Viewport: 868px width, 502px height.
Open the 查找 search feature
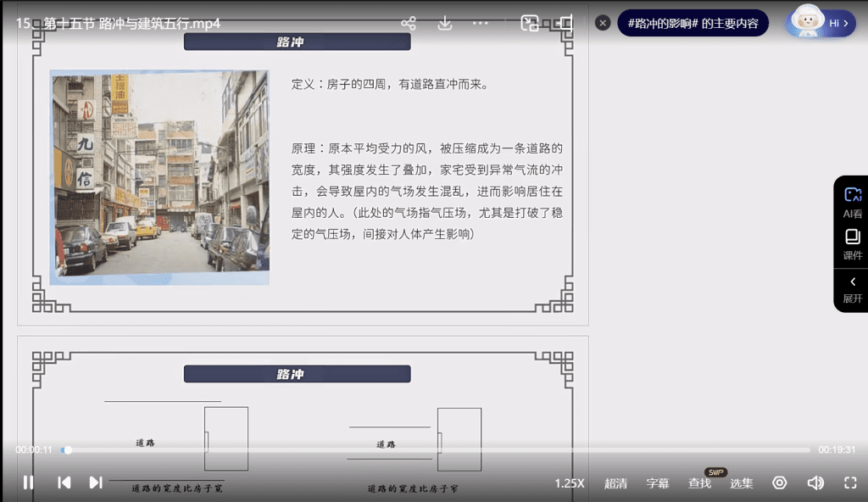[x=699, y=483]
